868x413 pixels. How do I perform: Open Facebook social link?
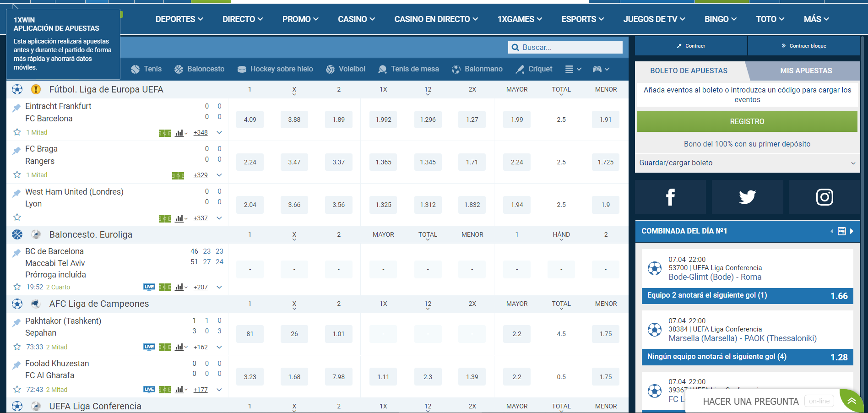point(670,197)
